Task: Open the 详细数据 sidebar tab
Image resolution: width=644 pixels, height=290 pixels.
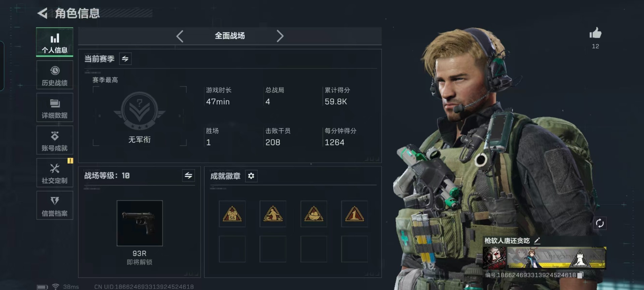Action: (x=55, y=107)
